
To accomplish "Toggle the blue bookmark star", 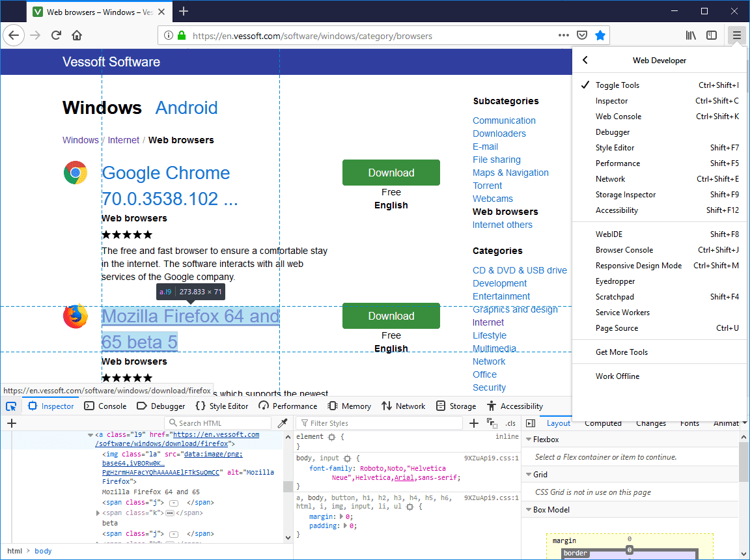I will (x=600, y=35).
